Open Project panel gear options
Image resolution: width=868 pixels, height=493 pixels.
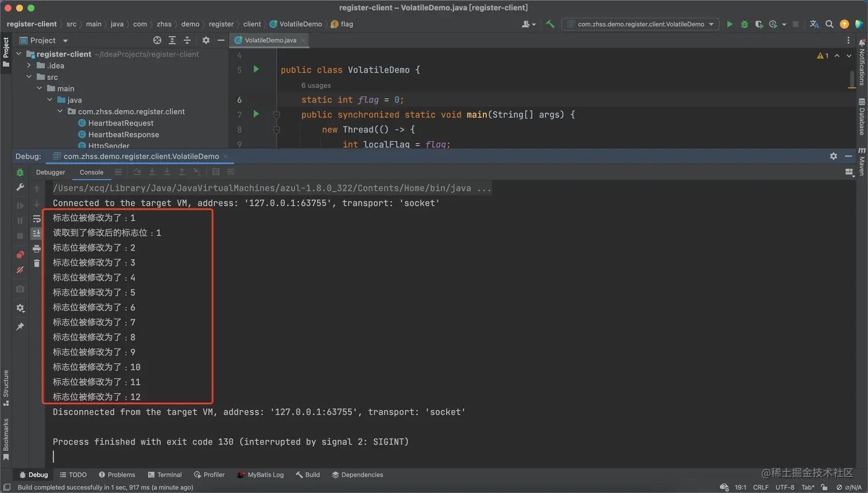point(206,40)
